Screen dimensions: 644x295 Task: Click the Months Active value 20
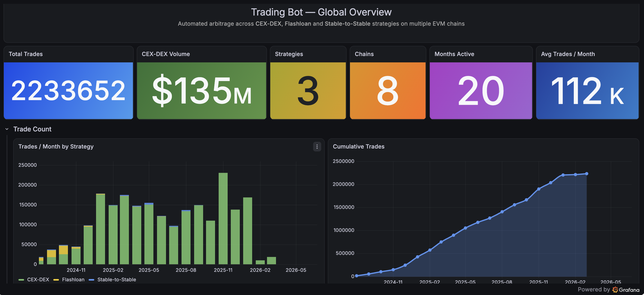click(x=481, y=90)
